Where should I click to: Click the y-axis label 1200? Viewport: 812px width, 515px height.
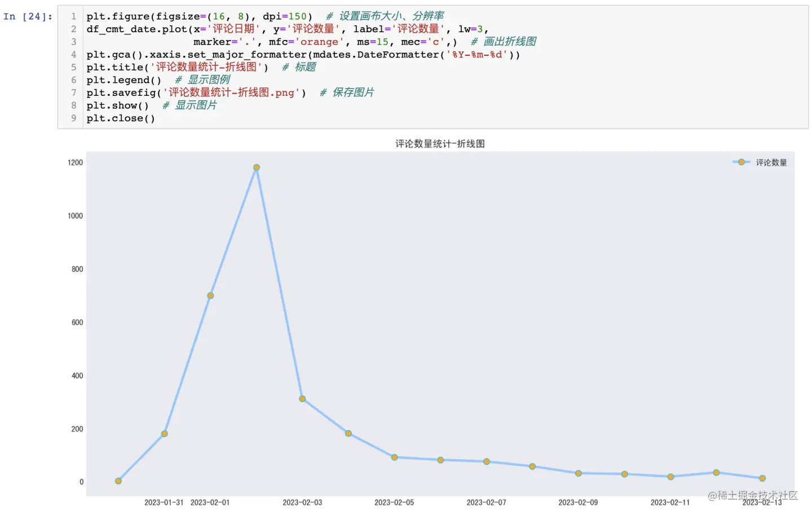pyautogui.click(x=75, y=163)
